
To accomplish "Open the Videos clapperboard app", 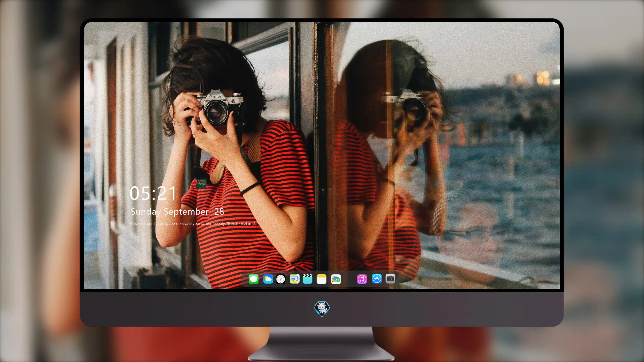I will (x=308, y=279).
